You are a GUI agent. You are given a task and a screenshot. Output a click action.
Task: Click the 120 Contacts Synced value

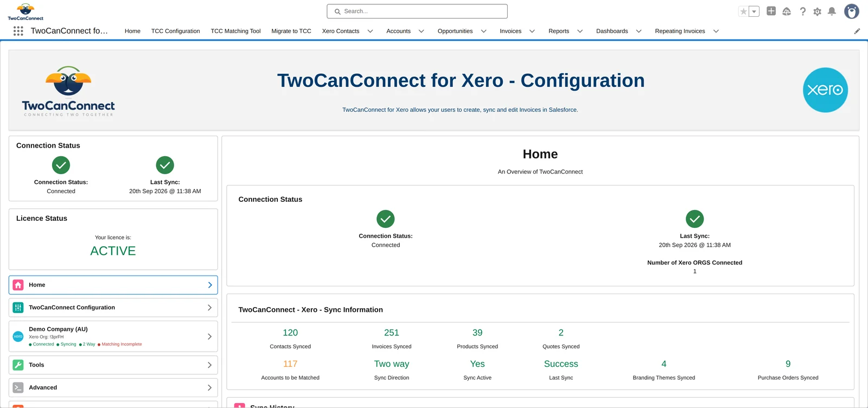coord(290,333)
